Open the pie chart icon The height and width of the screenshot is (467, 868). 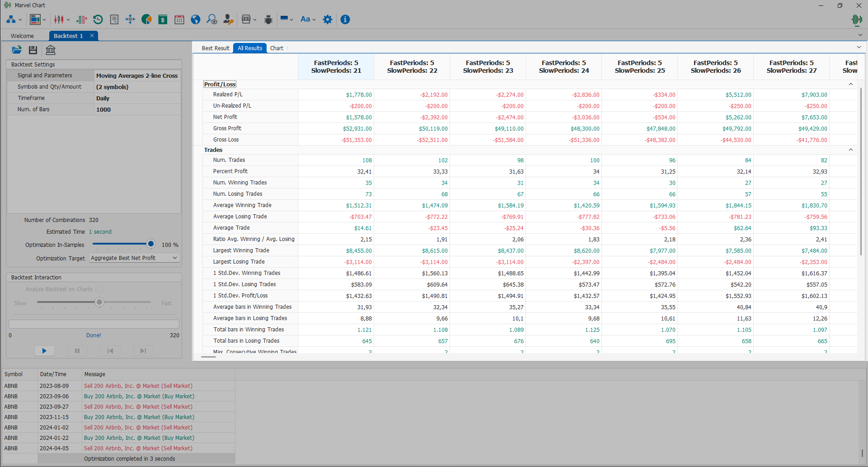point(146,19)
